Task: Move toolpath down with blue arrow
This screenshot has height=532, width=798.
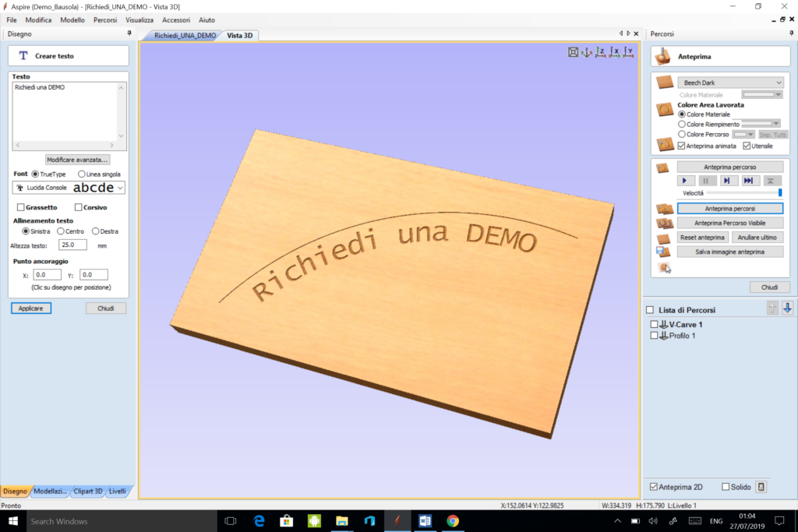Action: coord(788,308)
